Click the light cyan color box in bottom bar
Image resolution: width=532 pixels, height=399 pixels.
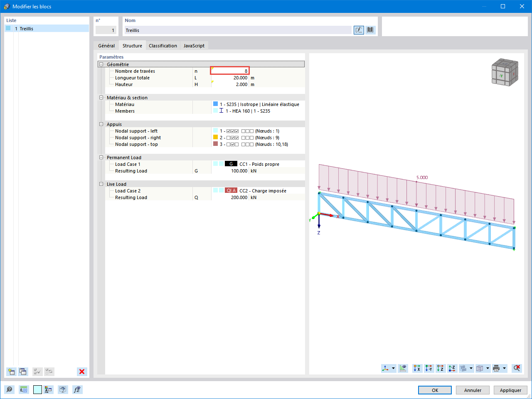[x=37, y=389]
